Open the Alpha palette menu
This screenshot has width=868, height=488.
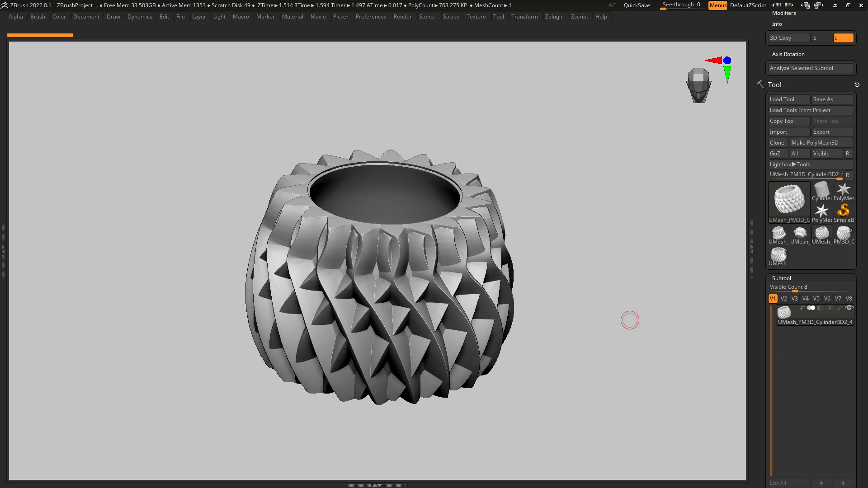coord(16,17)
